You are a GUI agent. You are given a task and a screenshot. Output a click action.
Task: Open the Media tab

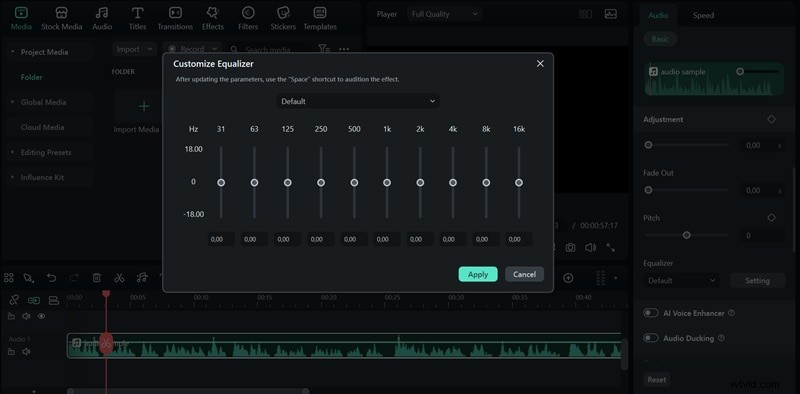tap(21, 19)
